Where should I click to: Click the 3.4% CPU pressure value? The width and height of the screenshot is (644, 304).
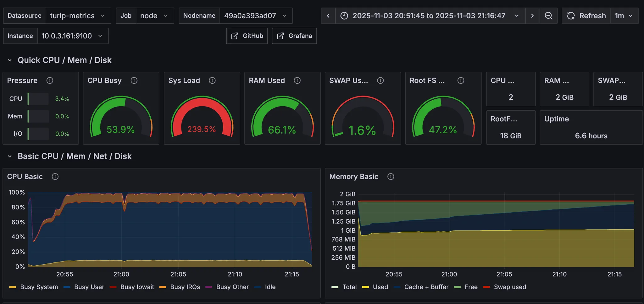(62, 99)
